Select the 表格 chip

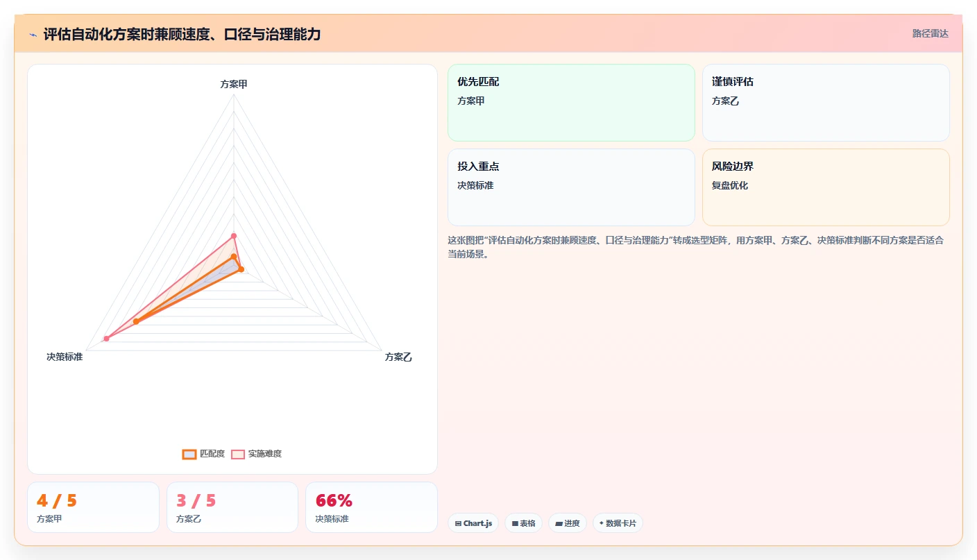(x=523, y=523)
